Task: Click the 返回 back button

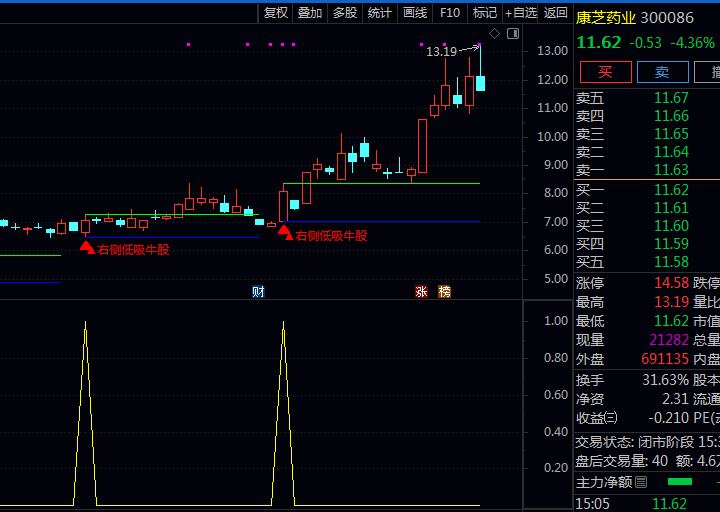Action: (x=556, y=12)
